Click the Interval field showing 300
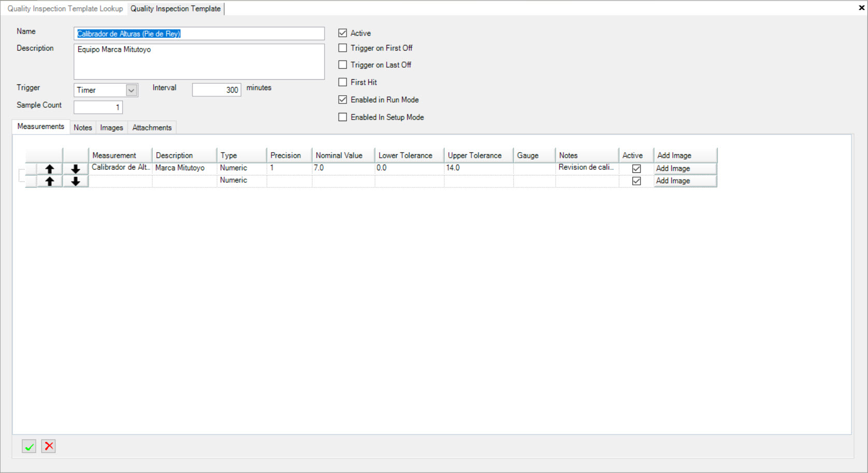The width and height of the screenshot is (868, 473). [x=216, y=90]
